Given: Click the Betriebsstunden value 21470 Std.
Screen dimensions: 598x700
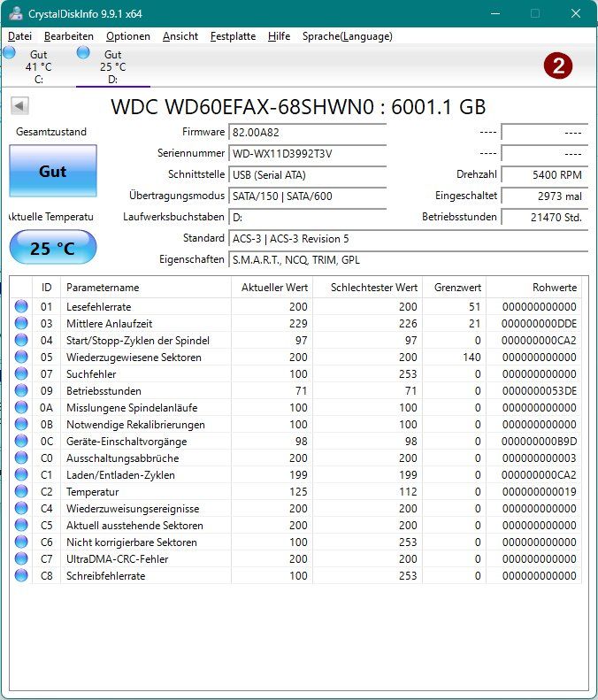Looking at the screenshot, I should pos(544,218).
